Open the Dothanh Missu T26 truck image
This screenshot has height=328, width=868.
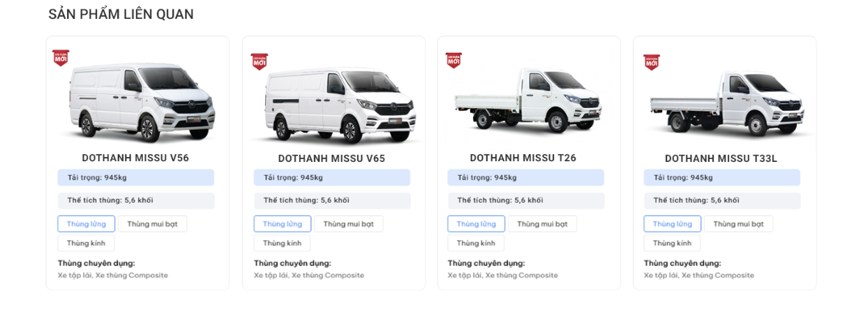pyautogui.click(x=527, y=100)
